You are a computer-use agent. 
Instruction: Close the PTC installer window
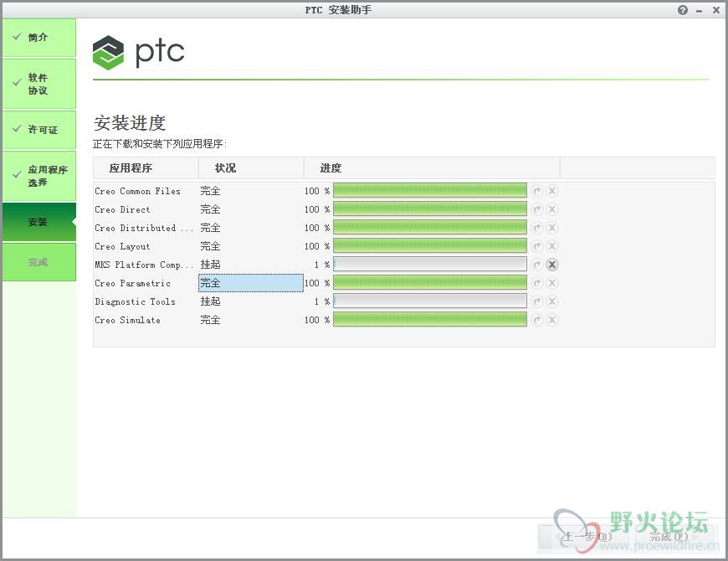(716, 10)
